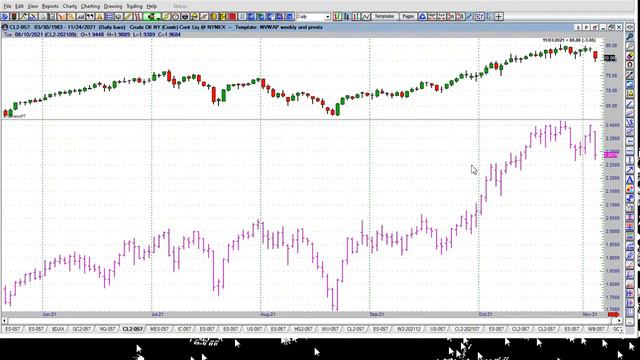Click the Templates button

click(384, 17)
